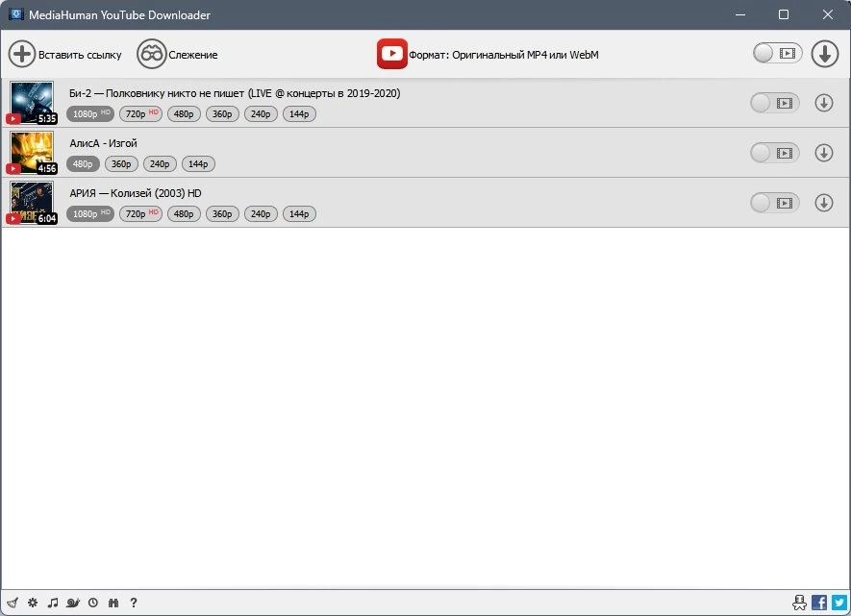Toggle the snail speed limit icon

click(x=73, y=603)
